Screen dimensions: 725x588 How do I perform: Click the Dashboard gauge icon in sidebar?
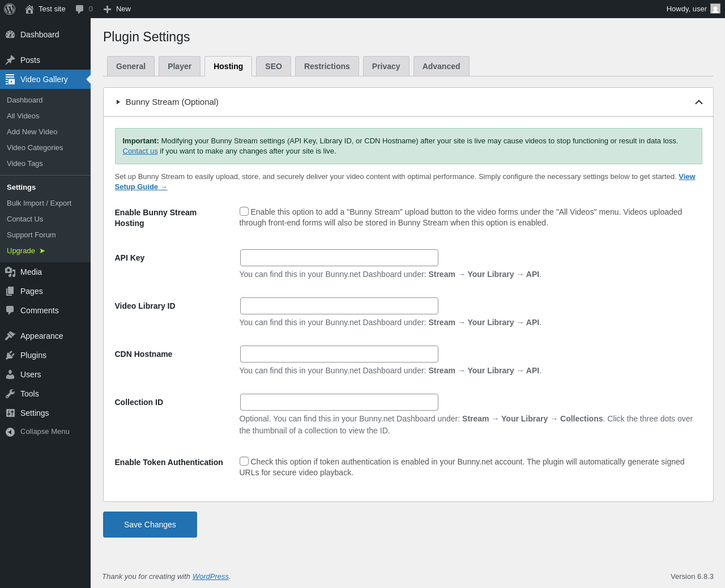(x=10, y=35)
